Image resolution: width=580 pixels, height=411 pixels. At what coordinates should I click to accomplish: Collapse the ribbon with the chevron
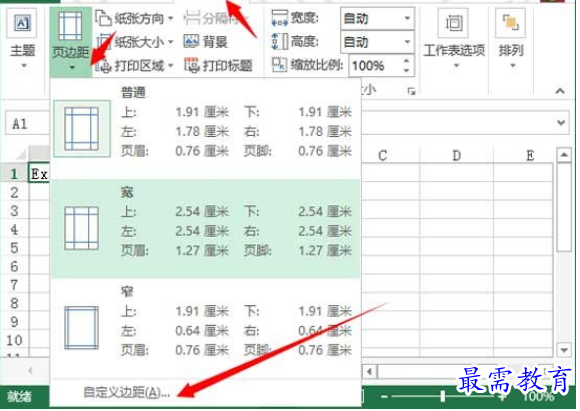click(560, 91)
